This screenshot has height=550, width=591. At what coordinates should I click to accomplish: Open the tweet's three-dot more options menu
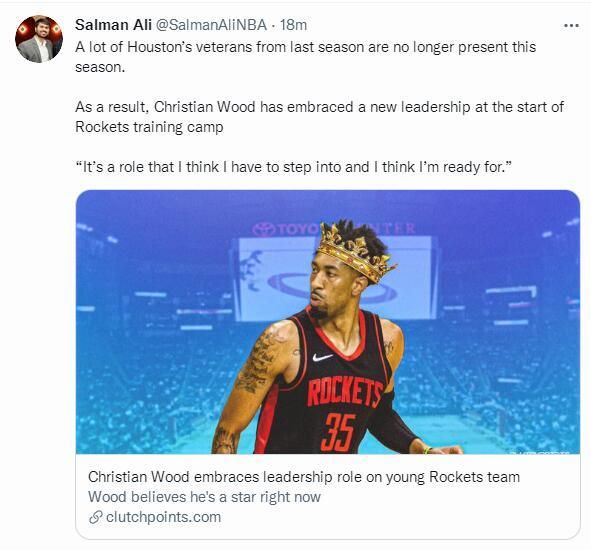[571, 26]
